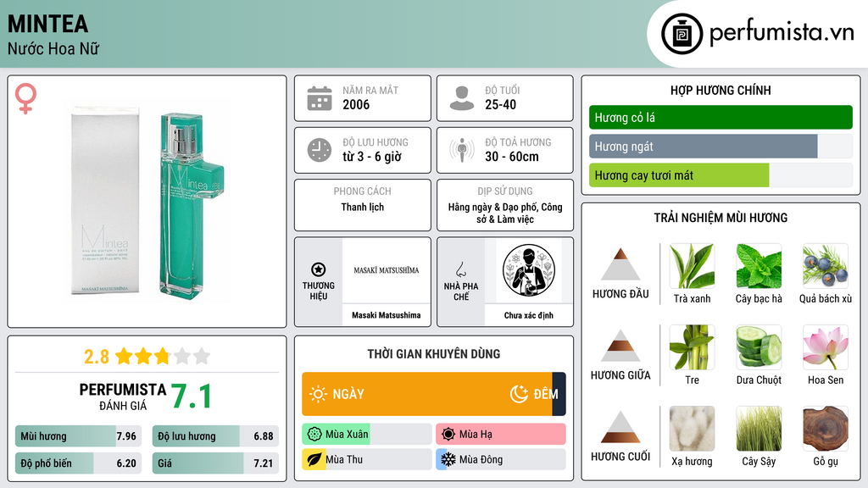Click the Nước Hoa Nữ subtitle
Viewport: 868px width, 488px height.
tap(53, 49)
